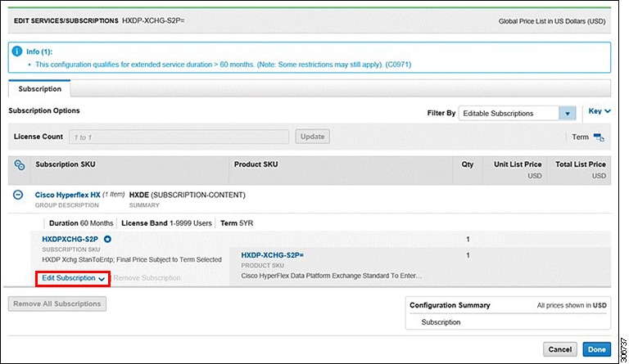Expand the Key legend
This screenshot has height=364, width=629.
tap(600, 111)
